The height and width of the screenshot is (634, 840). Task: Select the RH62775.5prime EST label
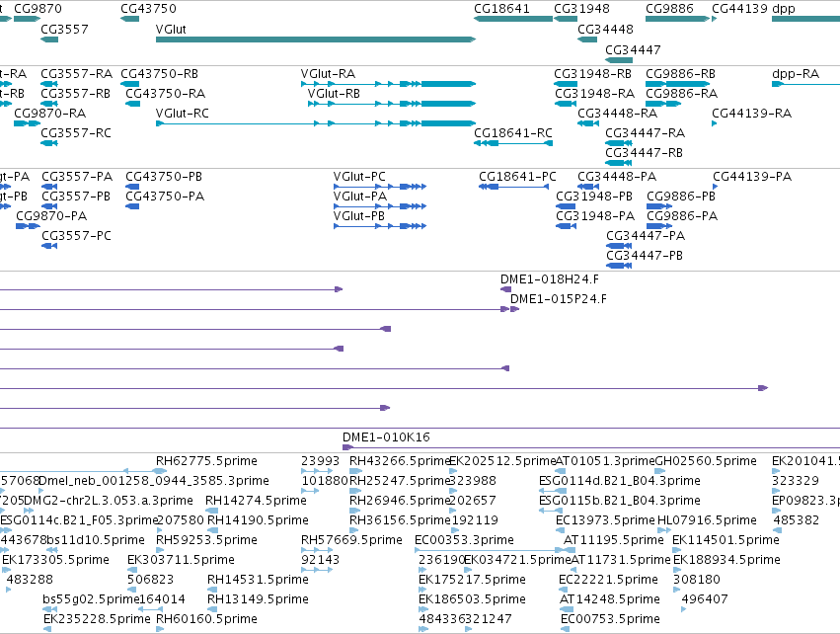(206, 461)
